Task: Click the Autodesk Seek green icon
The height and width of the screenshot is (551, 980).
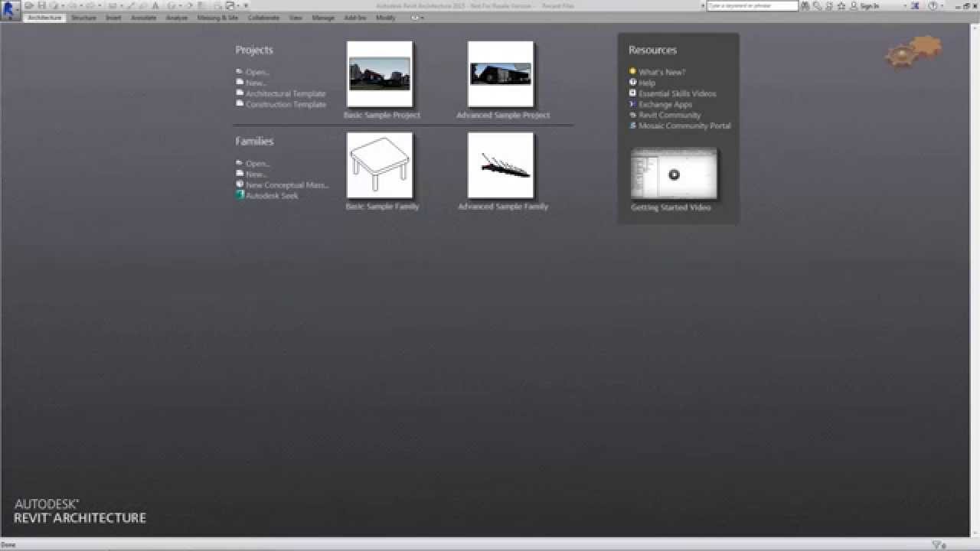Action: point(240,195)
